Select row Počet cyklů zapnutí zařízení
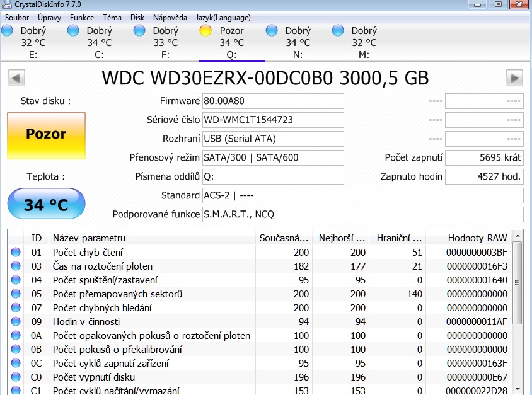 (x=260, y=363)
